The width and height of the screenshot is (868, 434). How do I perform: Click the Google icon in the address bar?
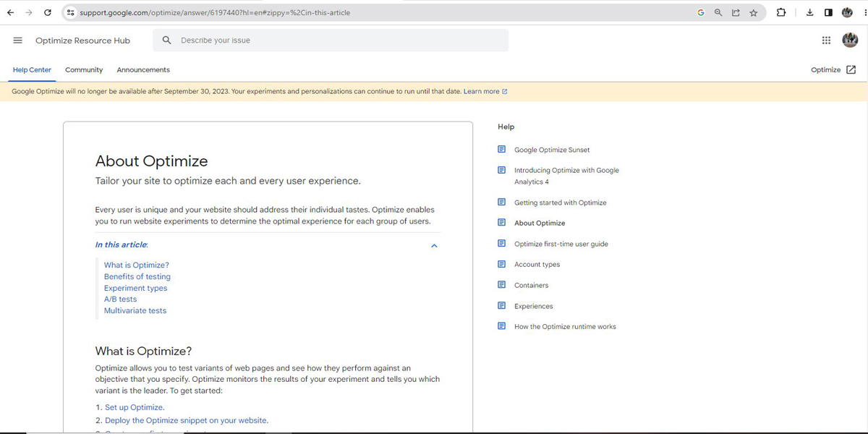click(701, 12)
